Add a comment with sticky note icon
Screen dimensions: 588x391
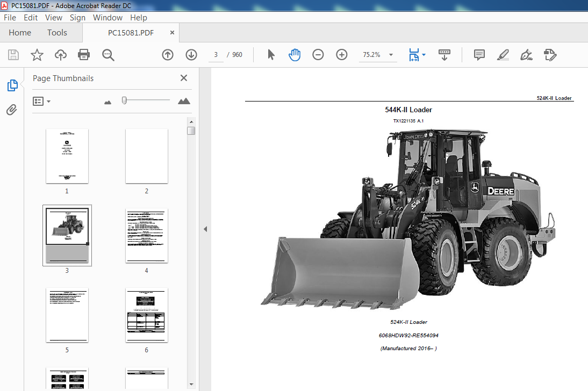(x=479, y=55)
